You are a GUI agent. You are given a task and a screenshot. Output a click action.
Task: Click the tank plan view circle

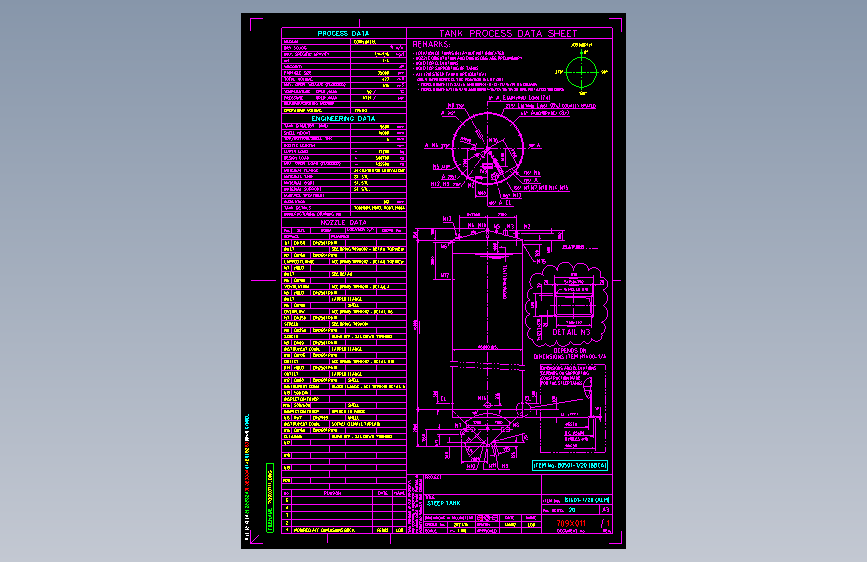tap(488, 148)
